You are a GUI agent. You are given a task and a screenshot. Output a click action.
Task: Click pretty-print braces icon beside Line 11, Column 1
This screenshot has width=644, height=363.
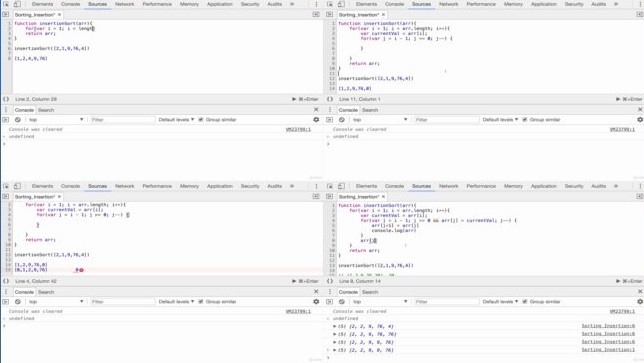click(x=330, y=99)
